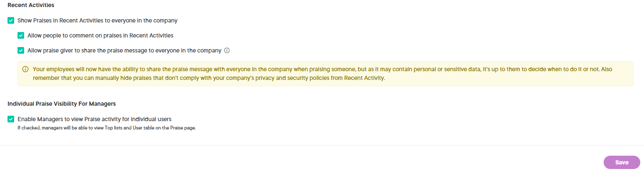This screenshot has width=644, height=174.
Task: Click the "Allow people to comment on praises" label text
Action: (x=100, y=35)
